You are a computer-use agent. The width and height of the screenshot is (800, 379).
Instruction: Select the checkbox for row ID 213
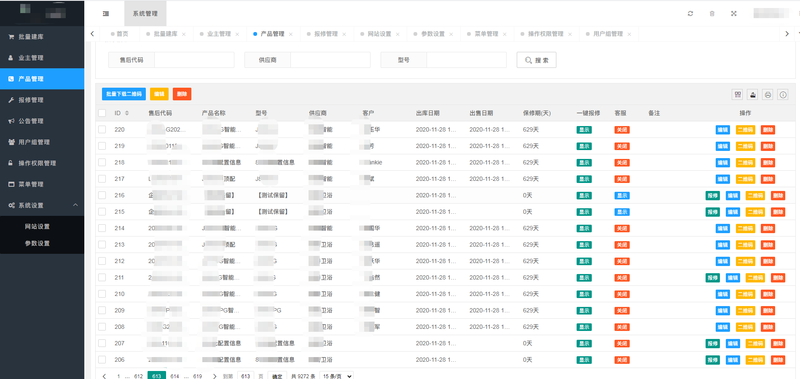point(102,244)
